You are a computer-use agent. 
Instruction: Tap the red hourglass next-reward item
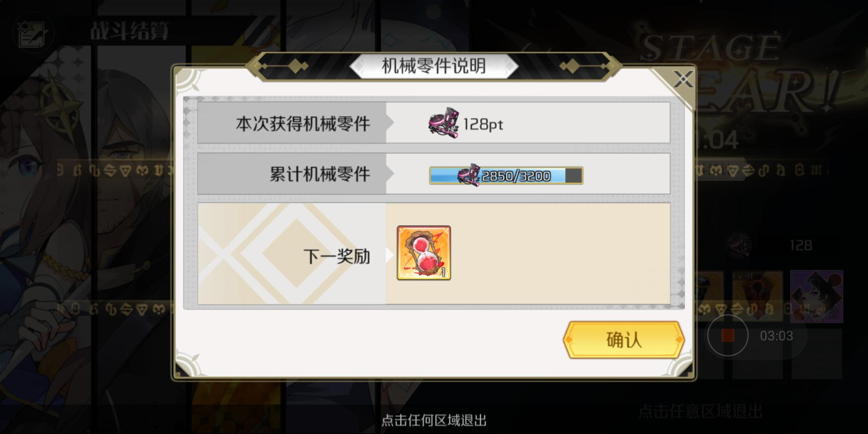point(424,253)
